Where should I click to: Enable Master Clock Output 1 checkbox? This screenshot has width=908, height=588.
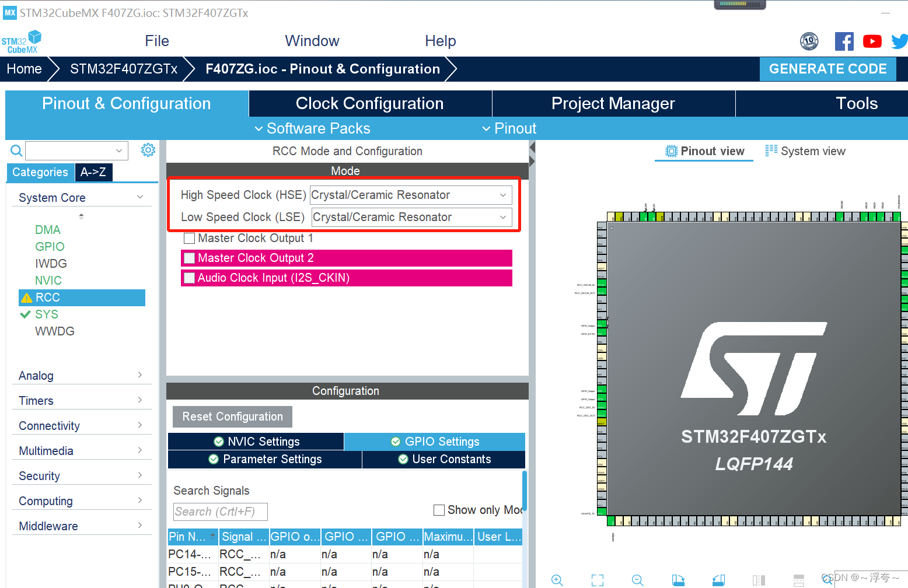[189, 238]
